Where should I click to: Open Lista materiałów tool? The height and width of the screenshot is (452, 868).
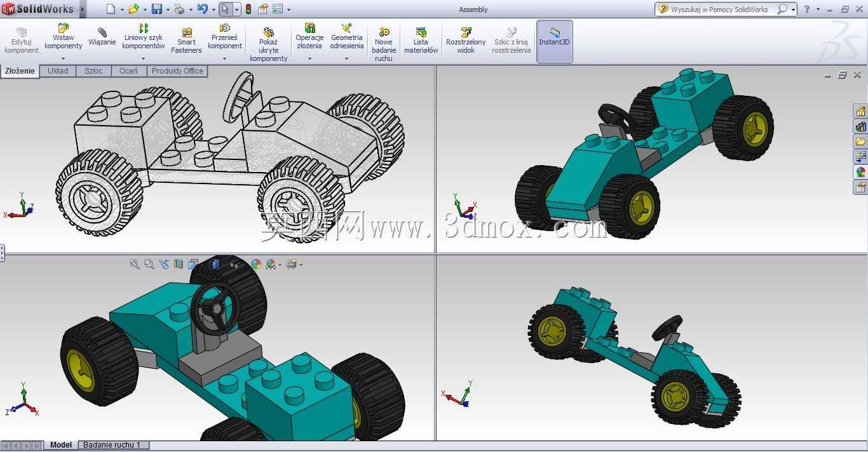(x=421, y=41)
